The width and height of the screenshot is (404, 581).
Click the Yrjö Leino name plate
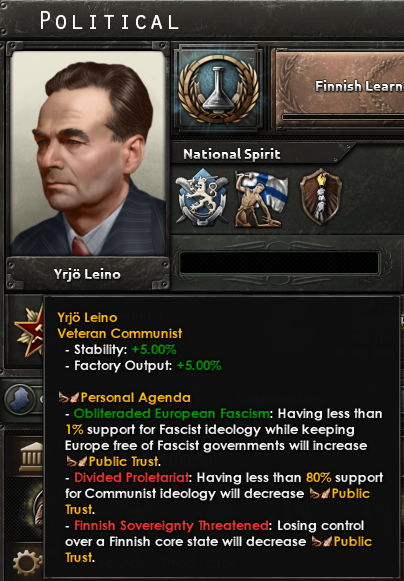click(87, 274)
